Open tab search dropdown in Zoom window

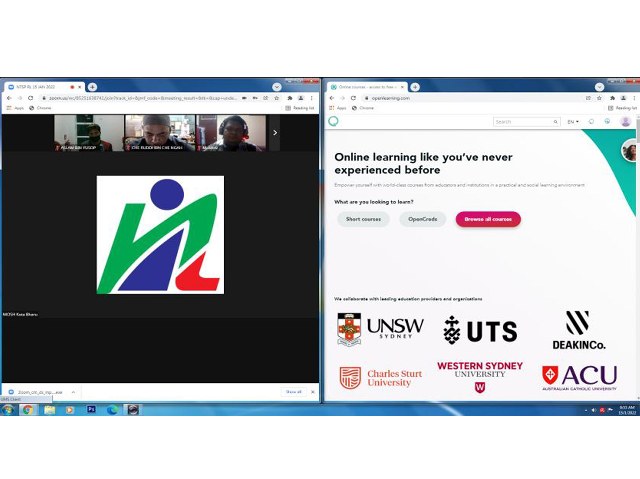pyautogui.click(x=277, y=86)
